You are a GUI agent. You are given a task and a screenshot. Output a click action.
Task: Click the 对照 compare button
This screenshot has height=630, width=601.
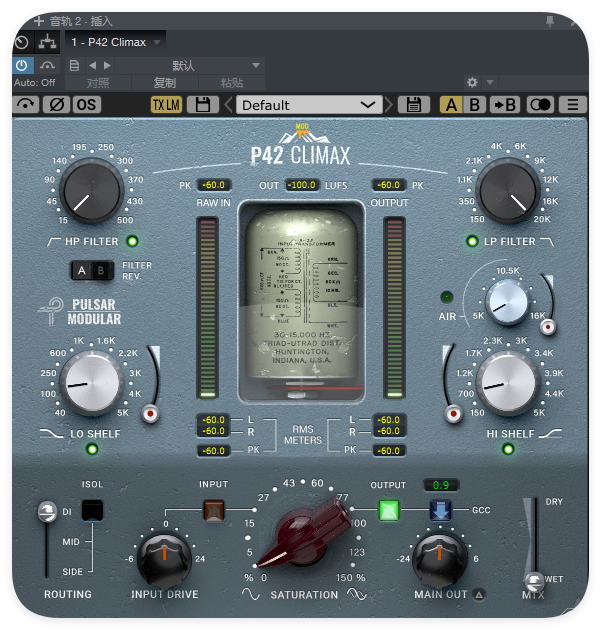pyautogui.click(x=98, y=83)
